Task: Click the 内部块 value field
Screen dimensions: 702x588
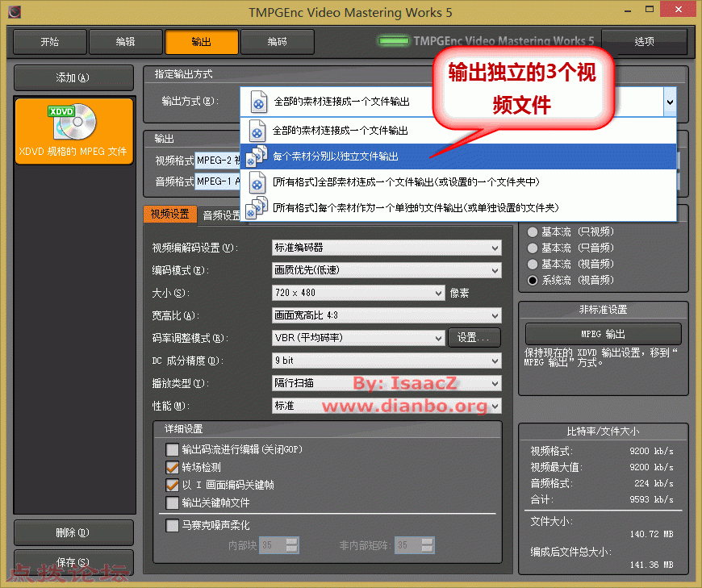Action: (x=272, y=545)
